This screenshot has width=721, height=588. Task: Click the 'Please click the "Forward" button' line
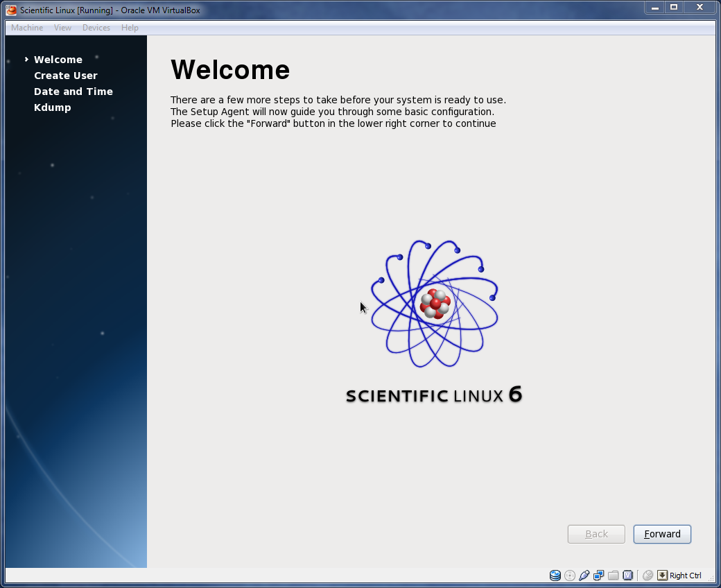click(x=333, y=123)
